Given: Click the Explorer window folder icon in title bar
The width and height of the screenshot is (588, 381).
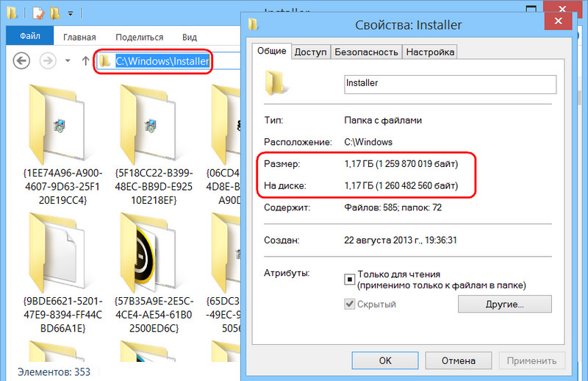Looking at the screenshot, I should pos(12,13).
